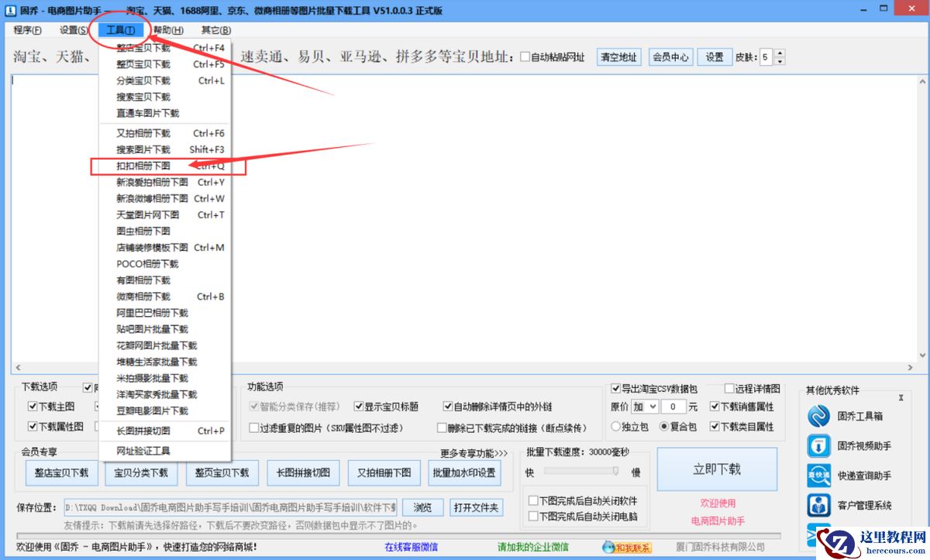Select 网址验证工具 menu item

click(165, 451)
